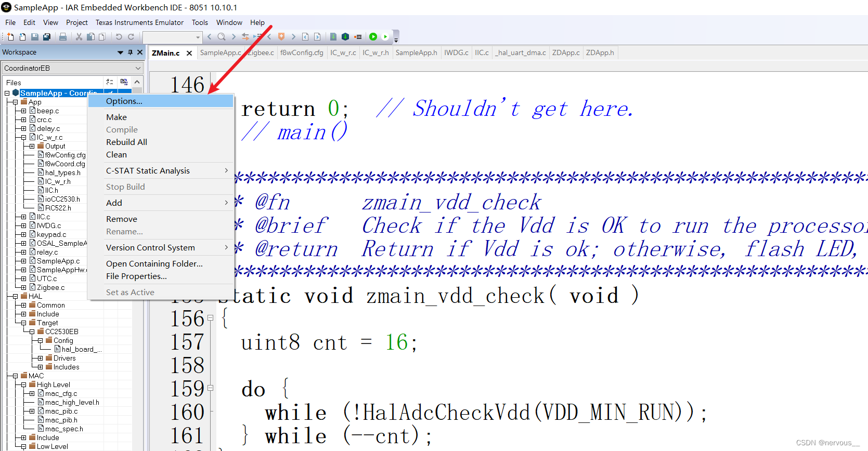
Task: Click the Open file toolbar icon
Action: [22, 37]
